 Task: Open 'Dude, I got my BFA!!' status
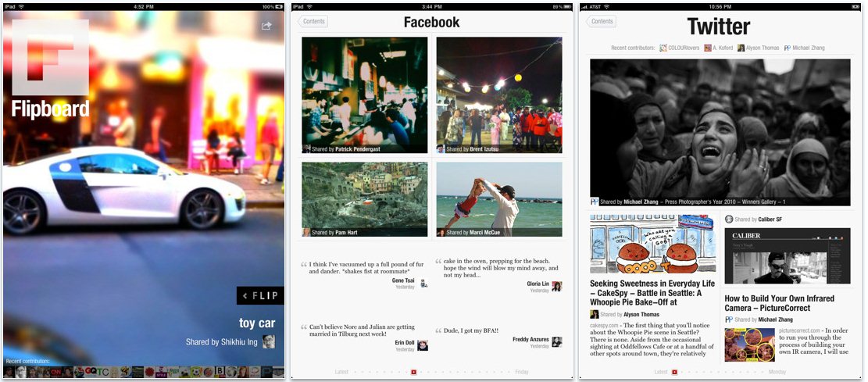(471, 330)
